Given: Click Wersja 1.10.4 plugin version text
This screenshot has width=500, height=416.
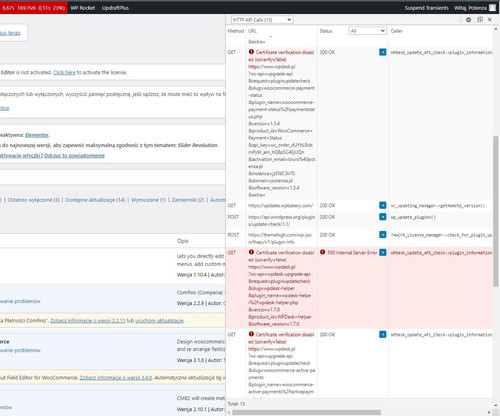Looking at the screenshot, I should 192,275.
